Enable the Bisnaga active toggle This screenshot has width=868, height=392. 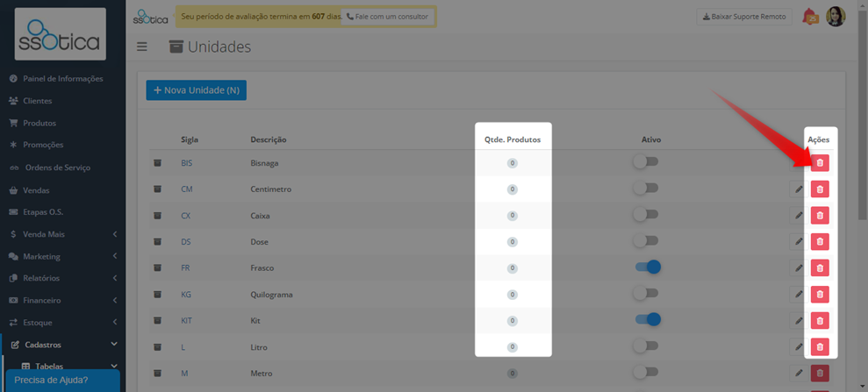[646, 162]
